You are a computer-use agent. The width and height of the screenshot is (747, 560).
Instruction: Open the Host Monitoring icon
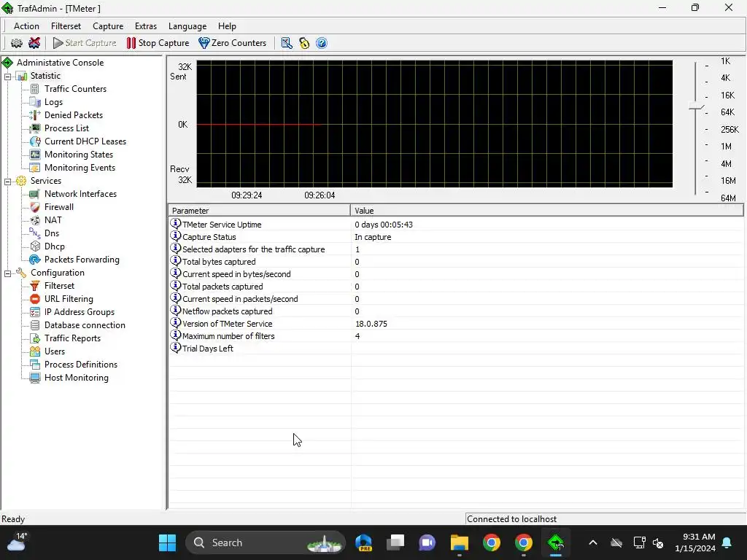(35, 378)
